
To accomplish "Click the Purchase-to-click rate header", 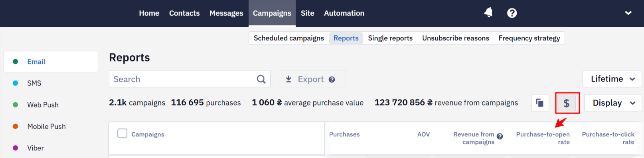I will tap(608, 138).
